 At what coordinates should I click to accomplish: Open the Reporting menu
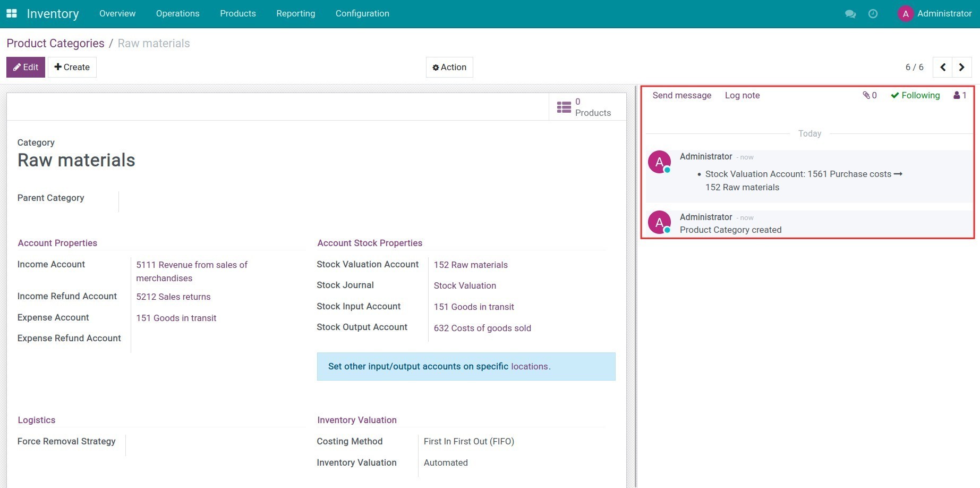[295, 14]
